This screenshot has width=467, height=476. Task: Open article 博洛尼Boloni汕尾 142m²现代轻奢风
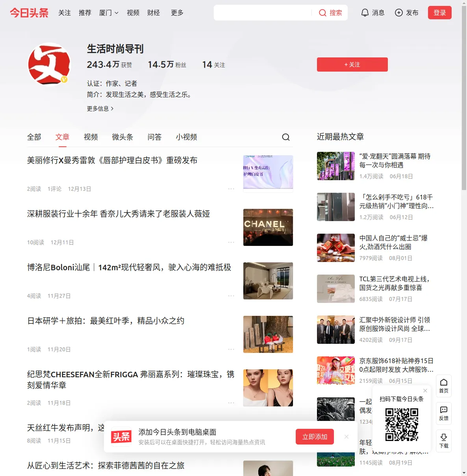(129, 268)
